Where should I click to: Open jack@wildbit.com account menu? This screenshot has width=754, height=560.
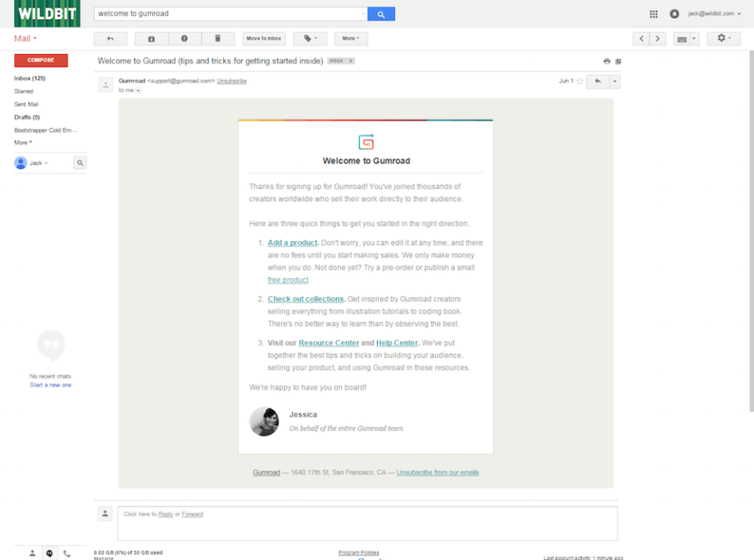click(715, 13)
